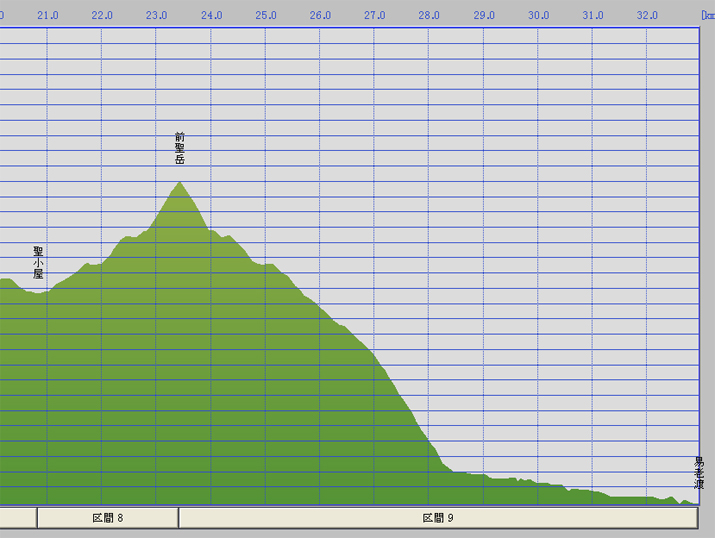Select the 26.0 km axis marker
Viewport: 715px width, 538px height.
tap(320, 16)
